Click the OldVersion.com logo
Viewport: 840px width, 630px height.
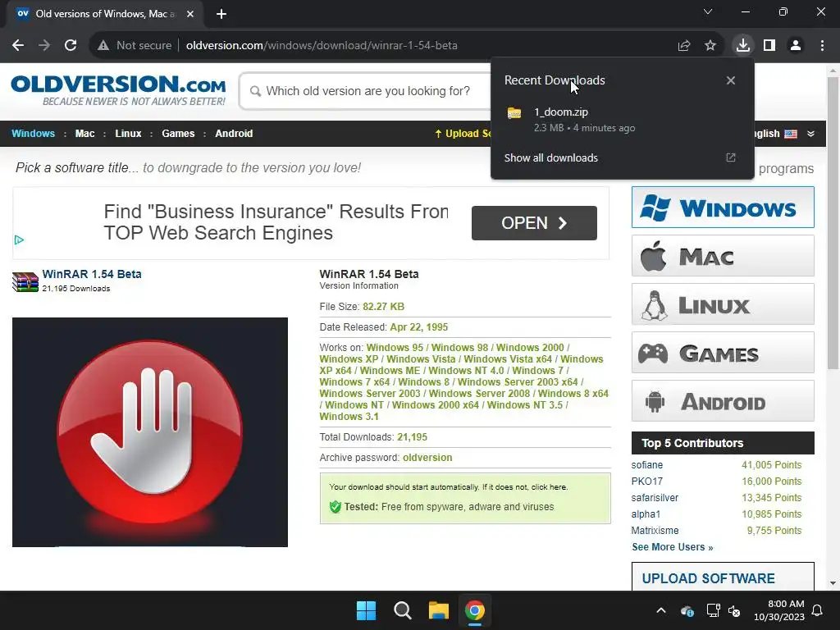pyautogui.click(x=118, y=90)
